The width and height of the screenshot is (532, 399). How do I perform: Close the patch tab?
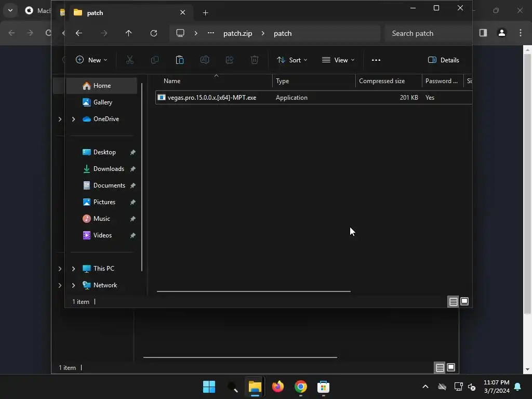point(182,12)
